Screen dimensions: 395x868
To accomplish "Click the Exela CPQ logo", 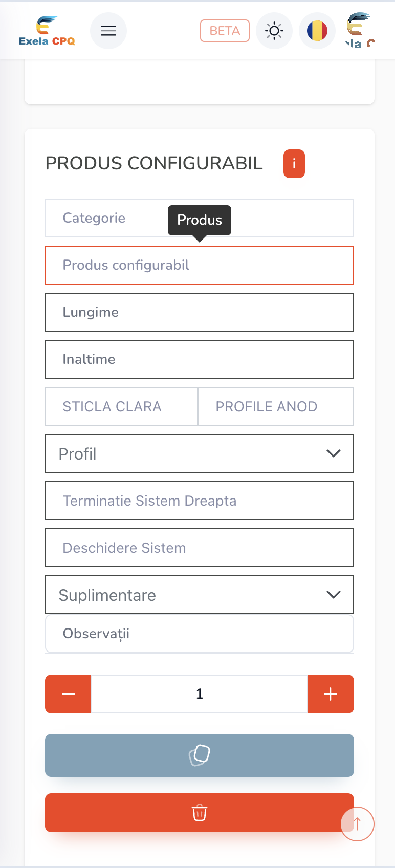I will click(47, 31).
